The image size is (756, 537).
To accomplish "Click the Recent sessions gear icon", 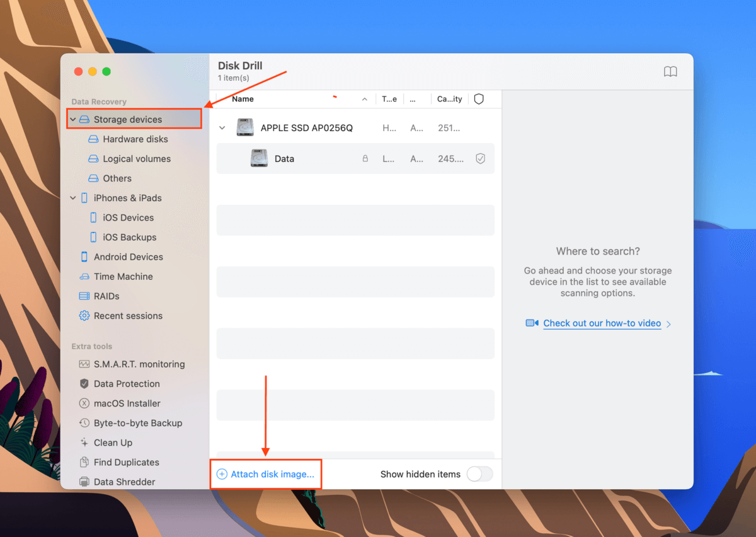I will 84,316.
